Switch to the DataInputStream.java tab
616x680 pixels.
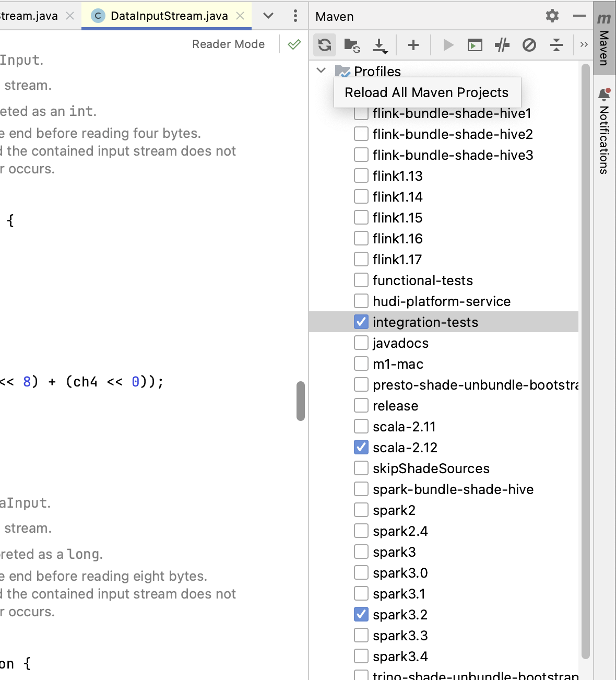click(169, 16)
